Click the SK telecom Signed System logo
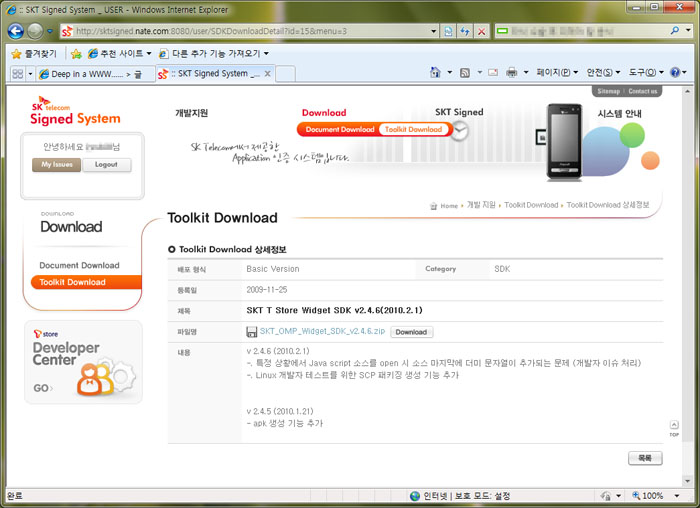700x508 pixels. (x=75, y=111)
